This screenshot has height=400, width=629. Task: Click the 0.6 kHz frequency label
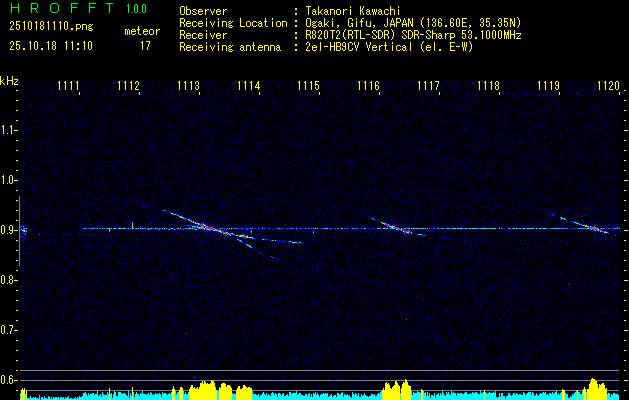click(7, 380)
